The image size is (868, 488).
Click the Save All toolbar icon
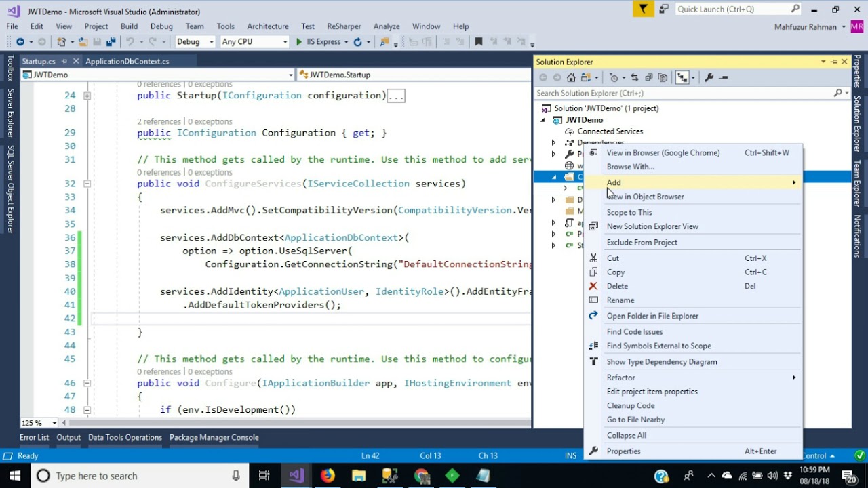(111, 42)
